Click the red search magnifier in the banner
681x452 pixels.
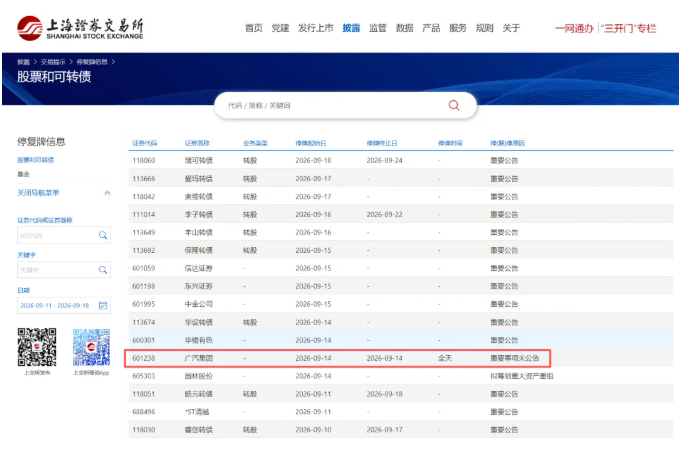click(454, 105)
